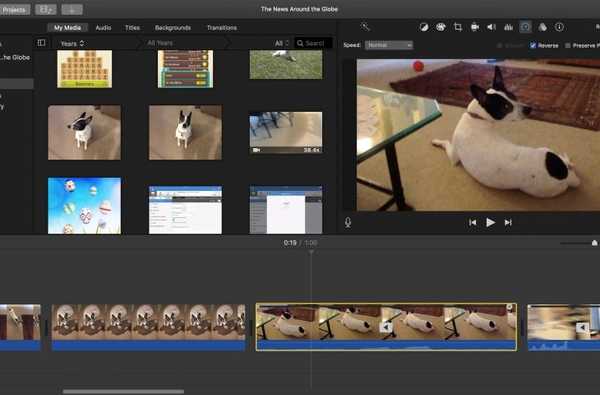Screen dimensions: 600x395
Task: Click reverse badge on rightmost timeline clip
Action: [x=582, y=328]
